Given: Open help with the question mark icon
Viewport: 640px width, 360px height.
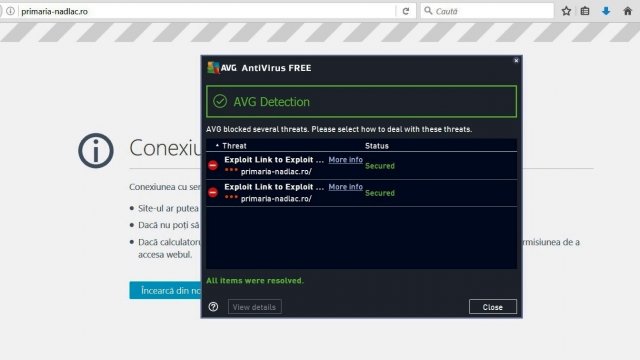Looking at the screenshot, I should point(213,307).
